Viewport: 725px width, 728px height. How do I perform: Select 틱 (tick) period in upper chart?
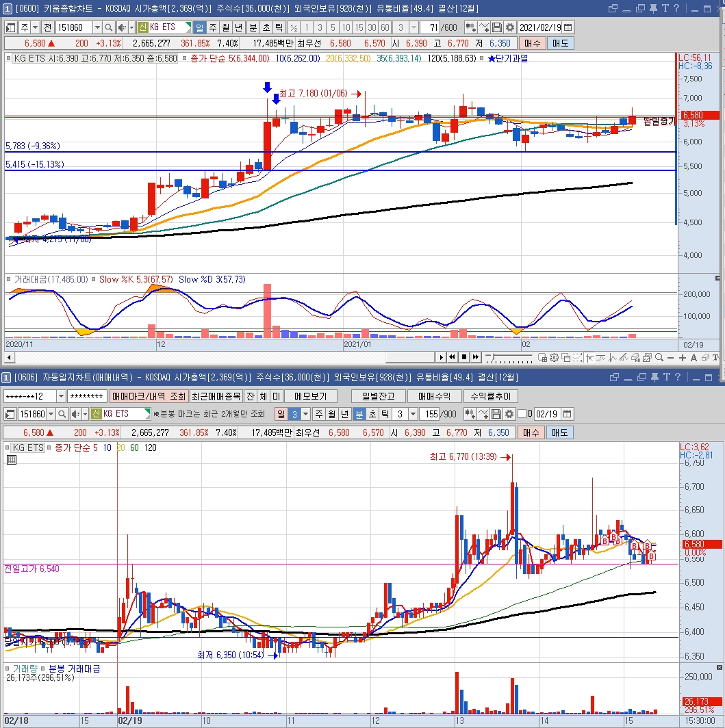(279, 27)
